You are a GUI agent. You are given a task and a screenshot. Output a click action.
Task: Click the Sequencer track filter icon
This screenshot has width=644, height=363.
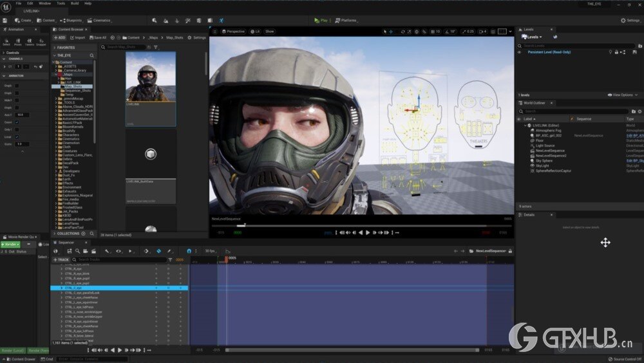click(x=170, y=259)
